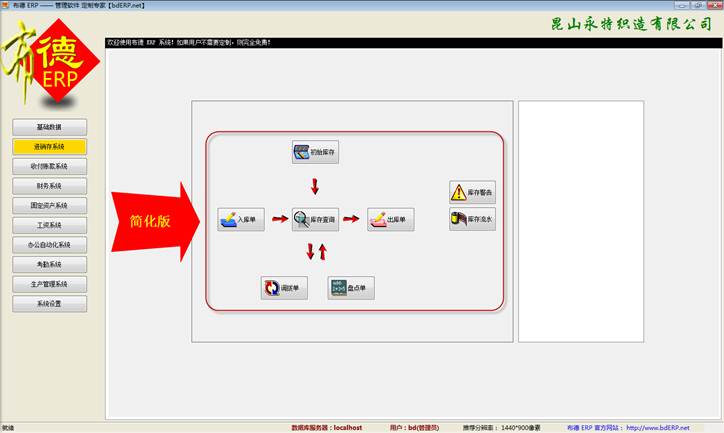Select the highlighted 进销存系统 module
724x433 pixels.
coord(50,147)
